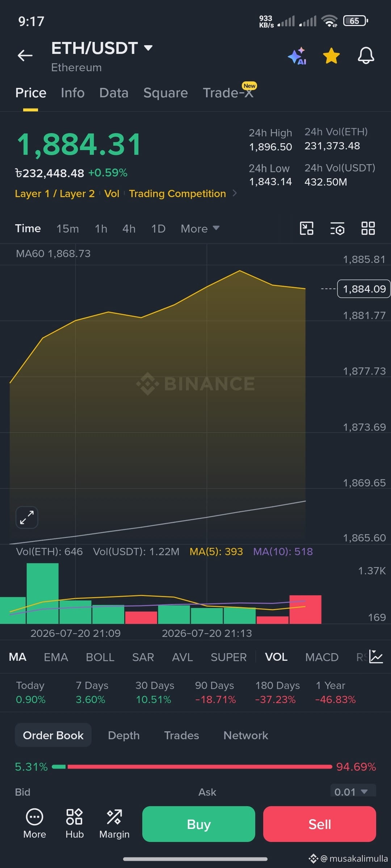Toggle the BOLL indicator
391x868 pixels.
100,657
